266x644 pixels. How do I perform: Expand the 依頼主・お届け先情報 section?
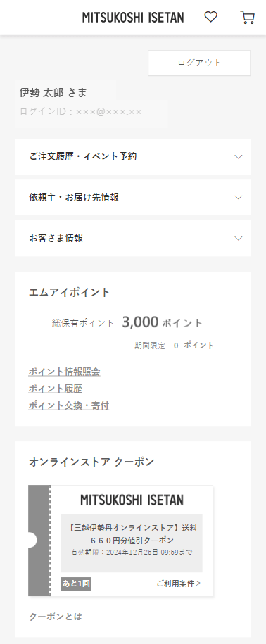[133, 197]
